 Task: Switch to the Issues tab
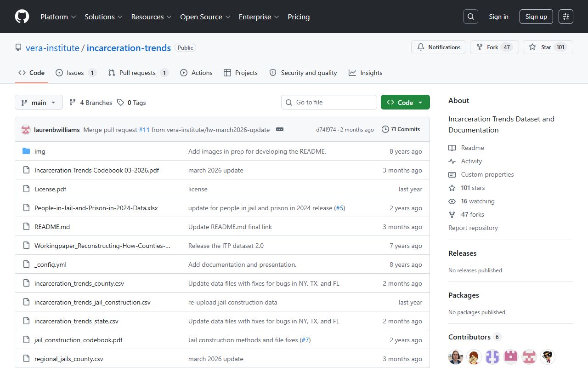[x=76, y=73]
